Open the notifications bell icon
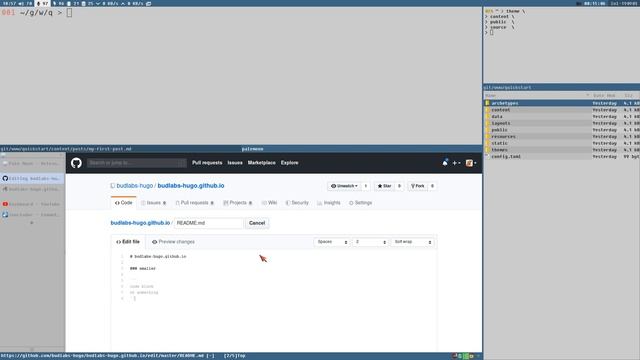640x360 pixels. pyautogui.click(x=445, y=163)
